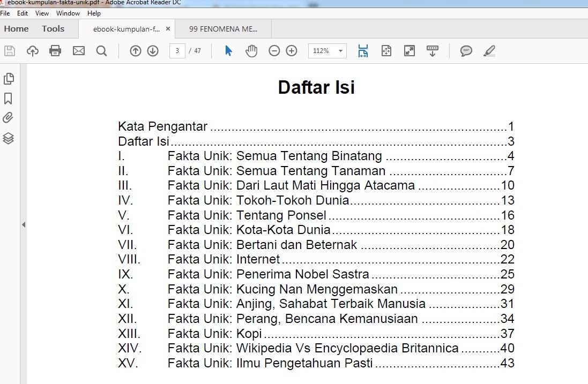The width and height of the screenshot is (588, 384).
Task: Email the document as attachment
Action: tap(78, 50)
